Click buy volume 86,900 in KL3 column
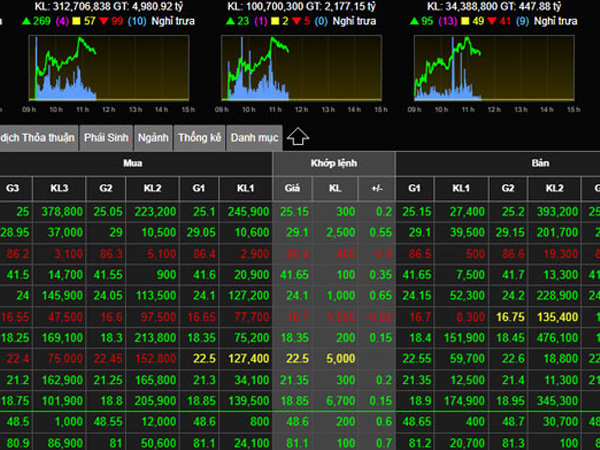 tap(65, 443)
